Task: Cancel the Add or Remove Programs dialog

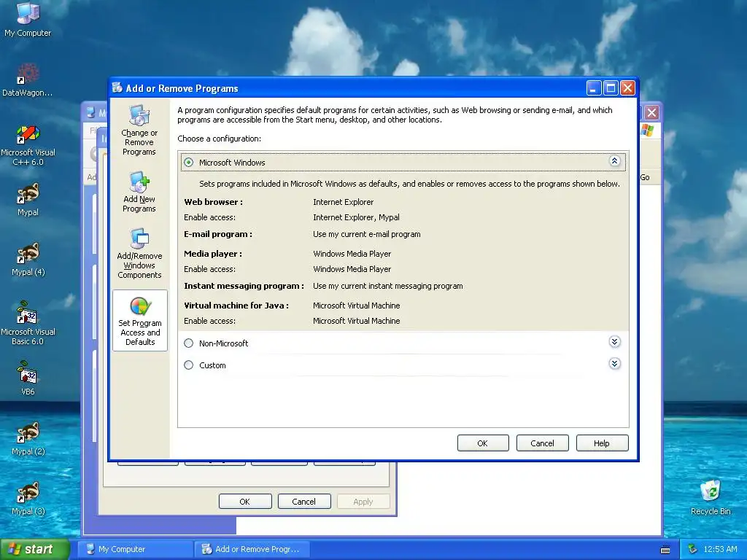Action: [x=542, y=443]
